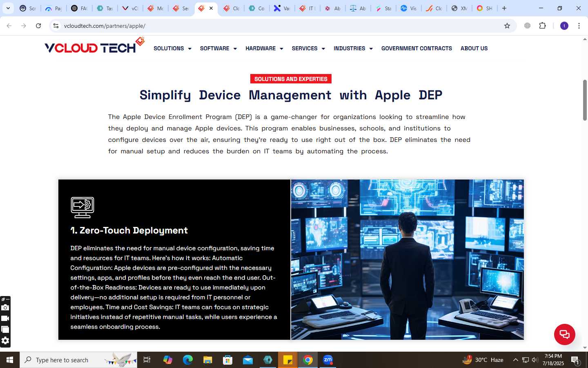Click the weather 30°C Haze widget
The width and height of the screenshot is (588, 368).
pyautogui.click(x=483, y=360)
